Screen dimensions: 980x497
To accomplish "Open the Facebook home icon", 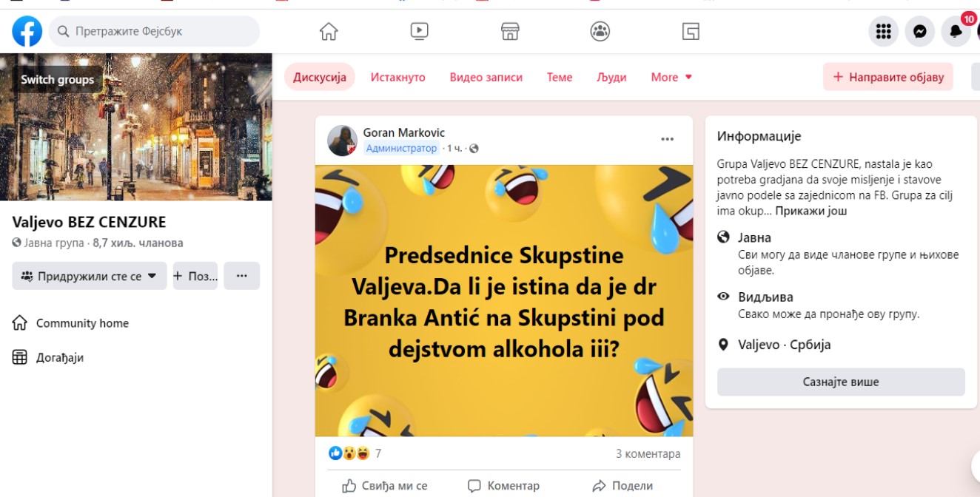I will [329, 31].
